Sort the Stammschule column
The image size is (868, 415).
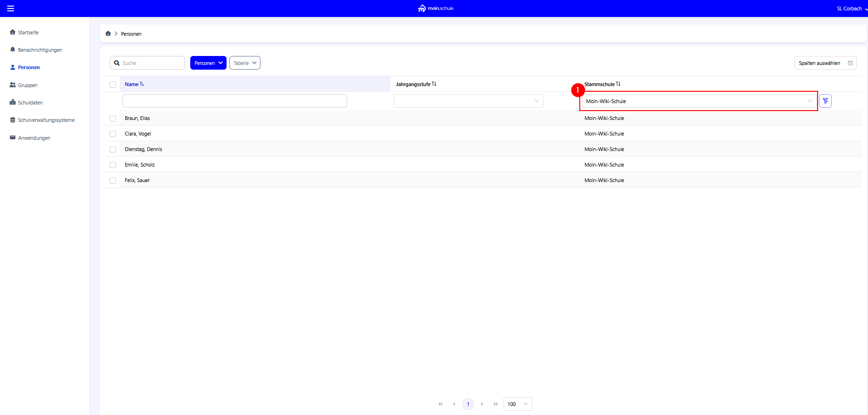pos(618,84)
